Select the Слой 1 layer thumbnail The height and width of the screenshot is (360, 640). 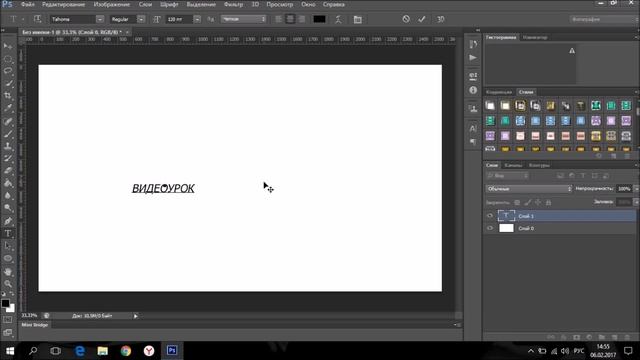(x=506, y=216)
